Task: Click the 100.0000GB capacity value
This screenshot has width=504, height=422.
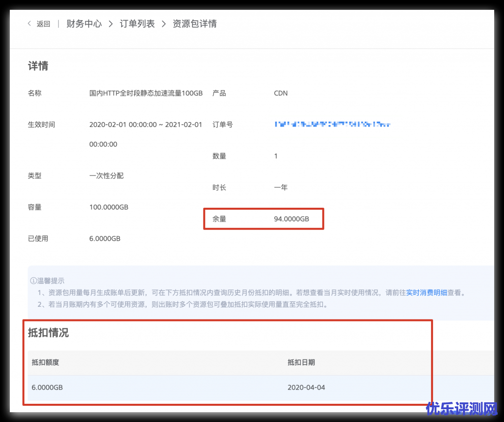Action: tap(109, 207)
